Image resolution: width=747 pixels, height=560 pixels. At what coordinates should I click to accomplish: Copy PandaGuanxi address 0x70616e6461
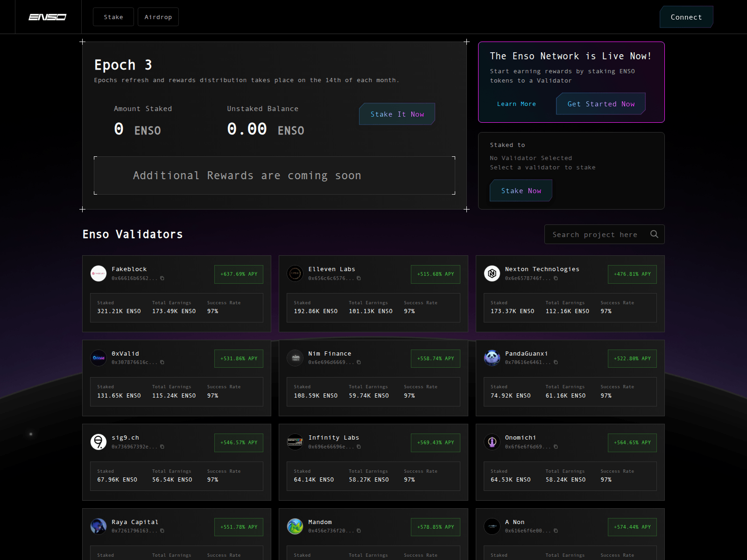(556, 362)
